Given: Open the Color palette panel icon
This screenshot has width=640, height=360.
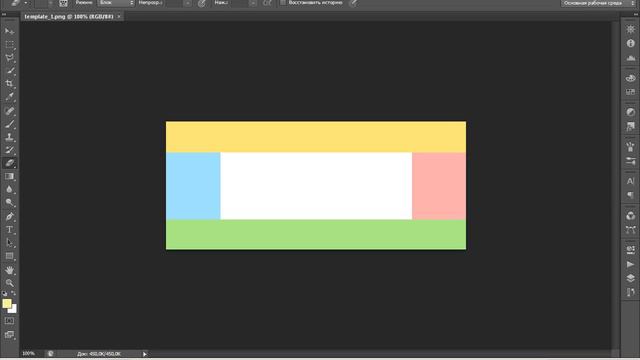Looking at the screenshot, I should (631, 78).
